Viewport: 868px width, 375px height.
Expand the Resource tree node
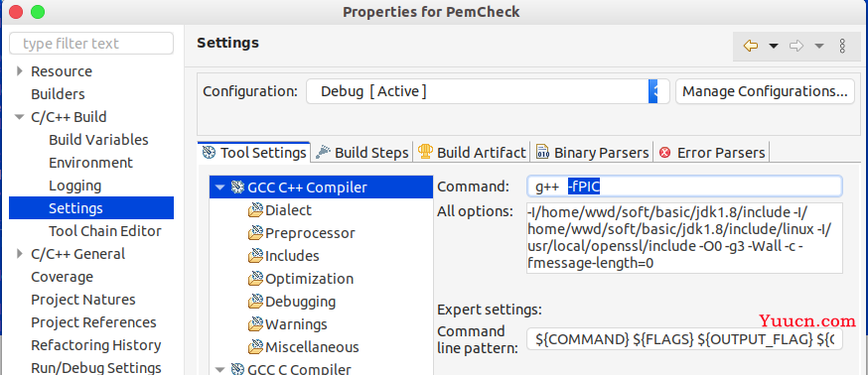click(20, 71)
